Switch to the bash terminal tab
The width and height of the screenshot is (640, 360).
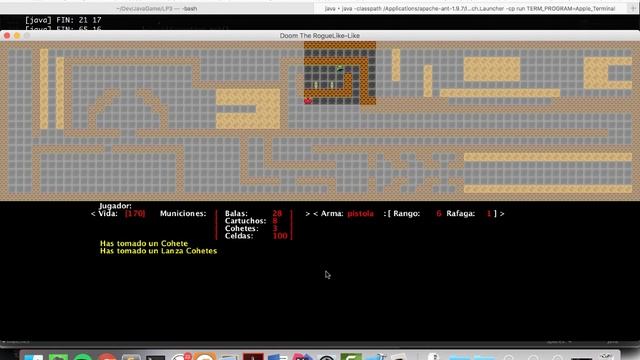click(157, 9)
